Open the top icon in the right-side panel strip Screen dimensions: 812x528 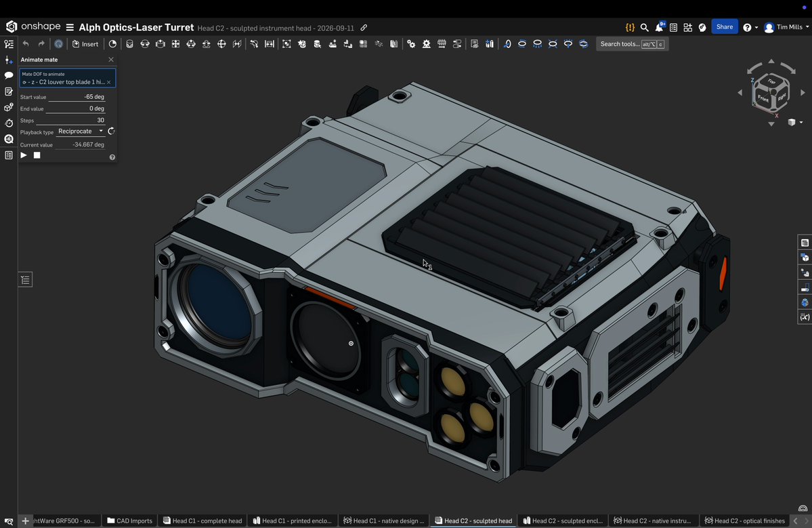click(x=805, y=243)
